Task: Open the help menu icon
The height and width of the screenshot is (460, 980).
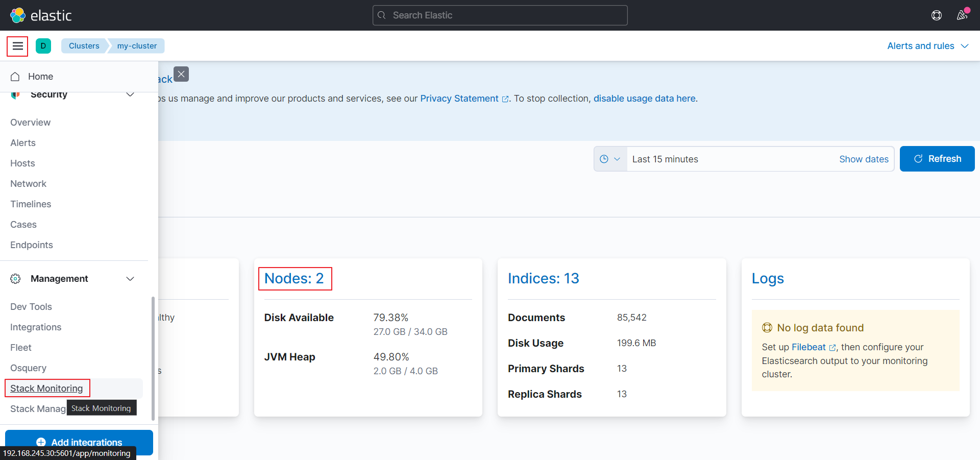Action: (x=937, y=15)
